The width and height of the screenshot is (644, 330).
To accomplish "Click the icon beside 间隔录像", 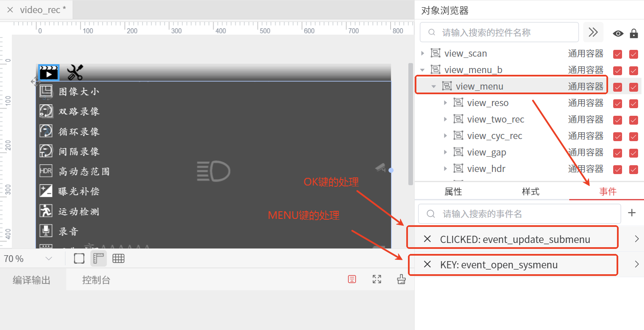I will coord(46,151).
